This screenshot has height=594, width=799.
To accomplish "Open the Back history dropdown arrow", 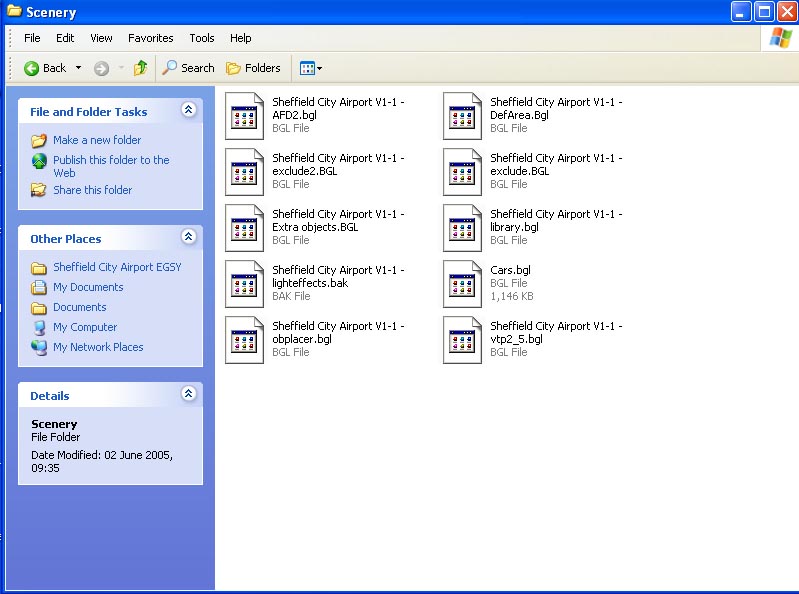I will pos(78,68).
